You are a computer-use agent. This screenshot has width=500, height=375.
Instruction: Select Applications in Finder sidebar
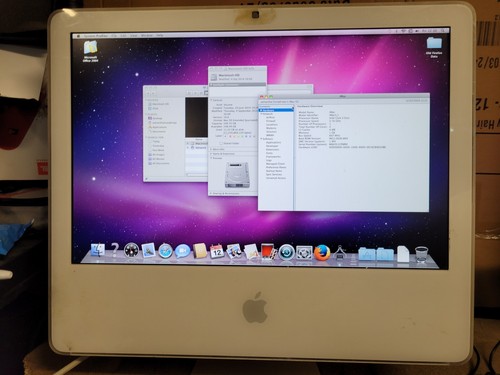pyautogui.click(x=158, y=127)
